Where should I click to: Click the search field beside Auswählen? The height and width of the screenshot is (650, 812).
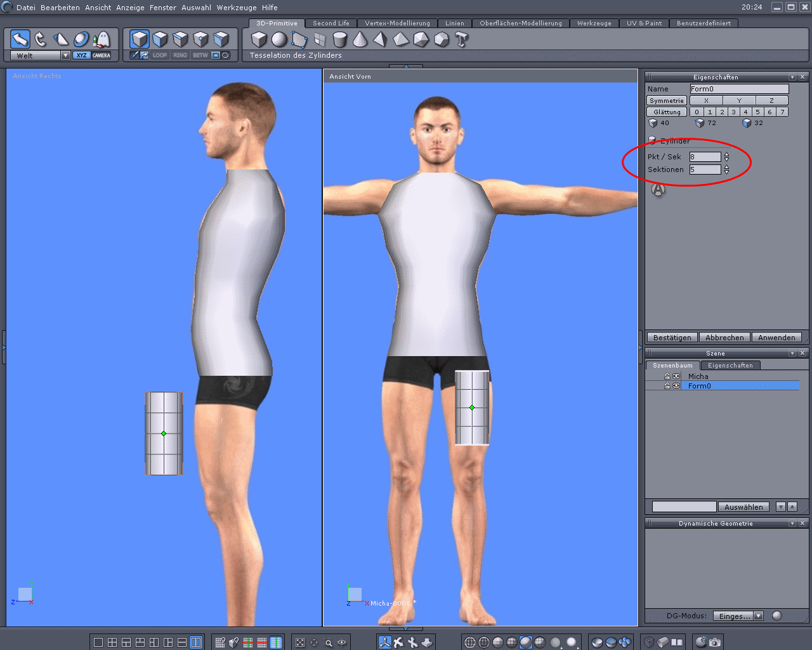coord(684,507)
